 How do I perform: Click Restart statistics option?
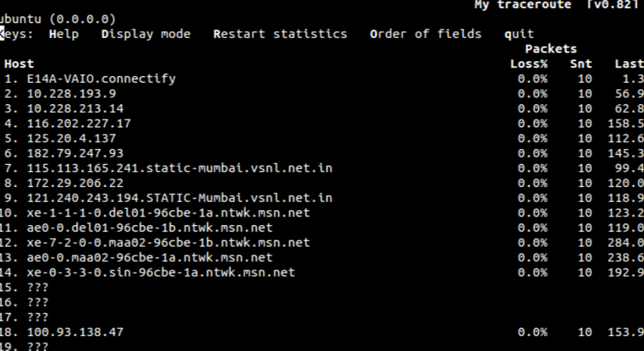(x=280, y=34)
